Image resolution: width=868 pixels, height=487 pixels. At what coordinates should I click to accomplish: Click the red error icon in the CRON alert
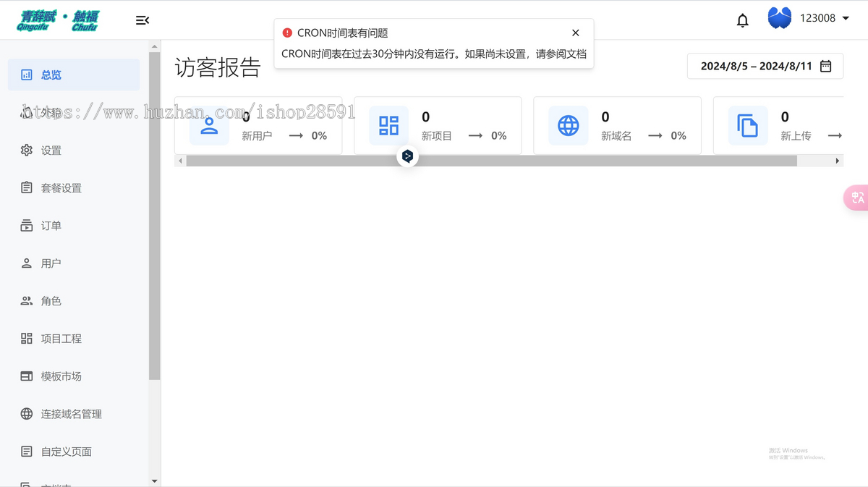point(287,33)
